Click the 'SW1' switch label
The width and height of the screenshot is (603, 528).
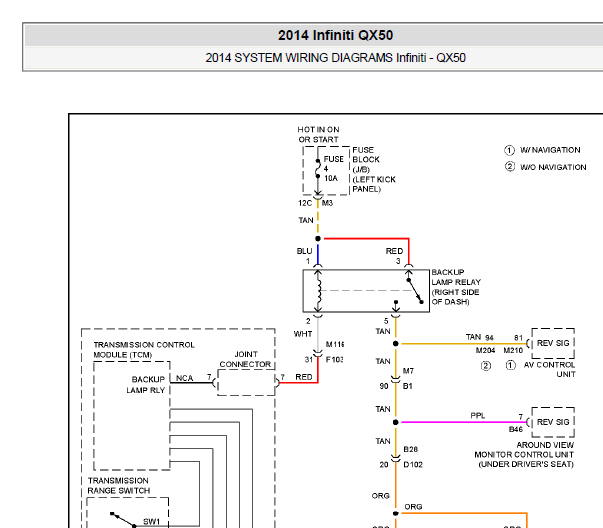point(151,521)
